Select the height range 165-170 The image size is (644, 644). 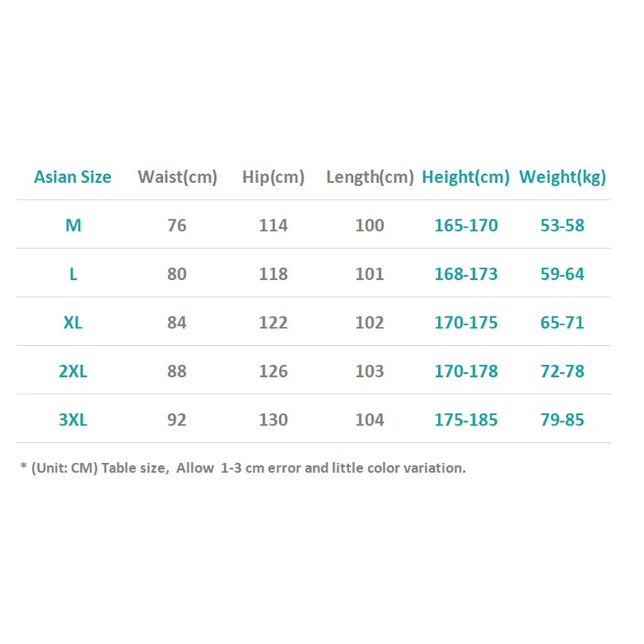pos(466,226)
